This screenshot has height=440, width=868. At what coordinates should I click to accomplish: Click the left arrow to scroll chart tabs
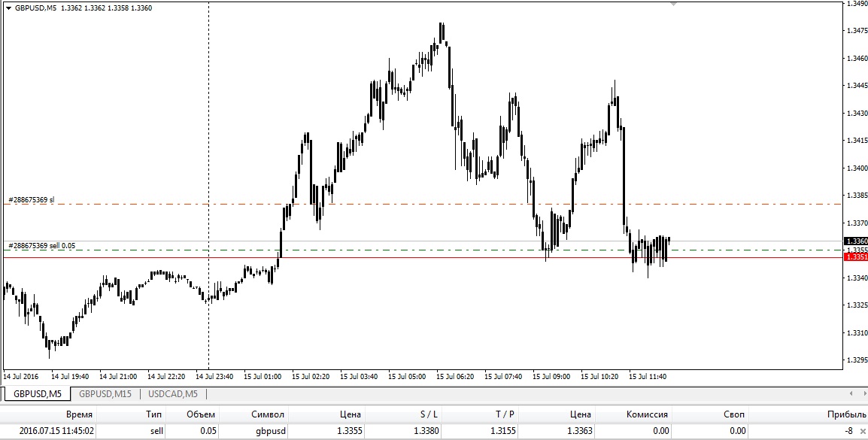coord(851,393)
